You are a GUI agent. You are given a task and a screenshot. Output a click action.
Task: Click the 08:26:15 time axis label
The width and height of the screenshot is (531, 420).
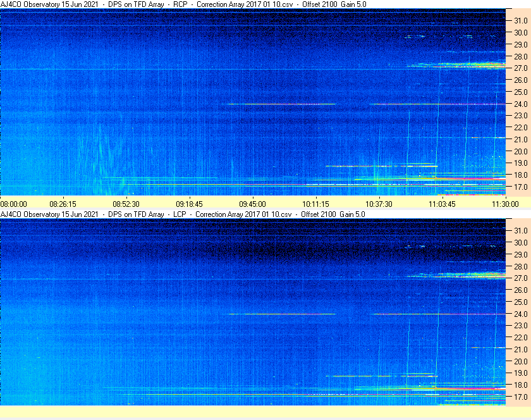click(x=63, y=204)
